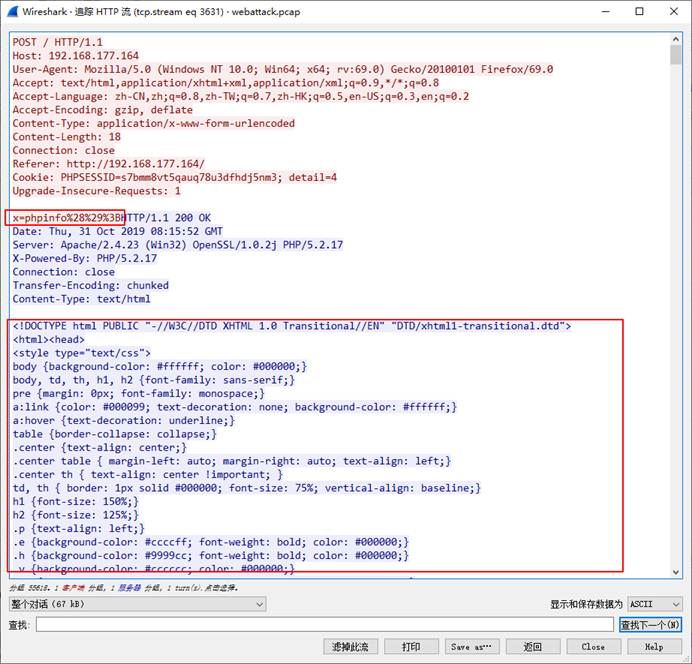Open the entire conversation (67 kB) dropdown
This screenshot has height=664, width=692.
[137, 604]
